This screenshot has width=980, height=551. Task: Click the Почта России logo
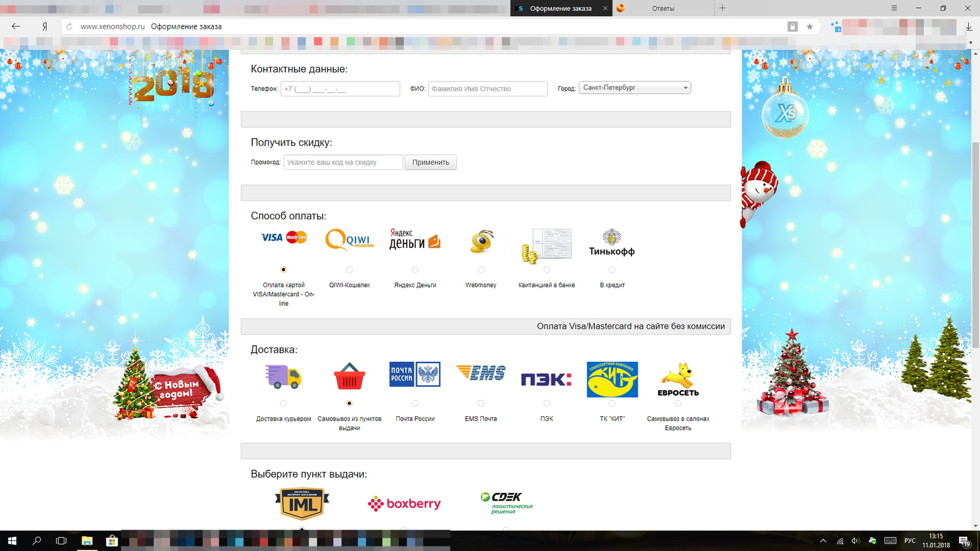[415, 374]
